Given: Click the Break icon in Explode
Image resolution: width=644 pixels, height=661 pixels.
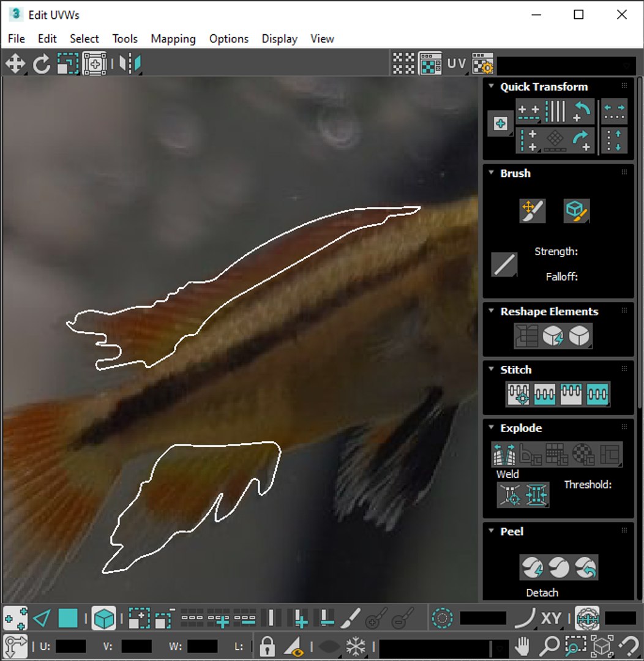Looking at the screenshot, I should 504,454.
